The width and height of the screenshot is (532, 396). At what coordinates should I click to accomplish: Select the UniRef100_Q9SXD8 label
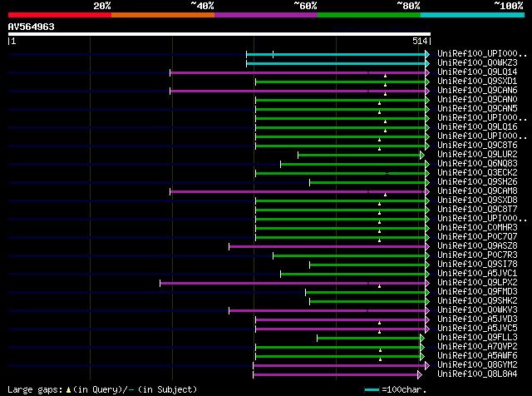click(477, 200)
